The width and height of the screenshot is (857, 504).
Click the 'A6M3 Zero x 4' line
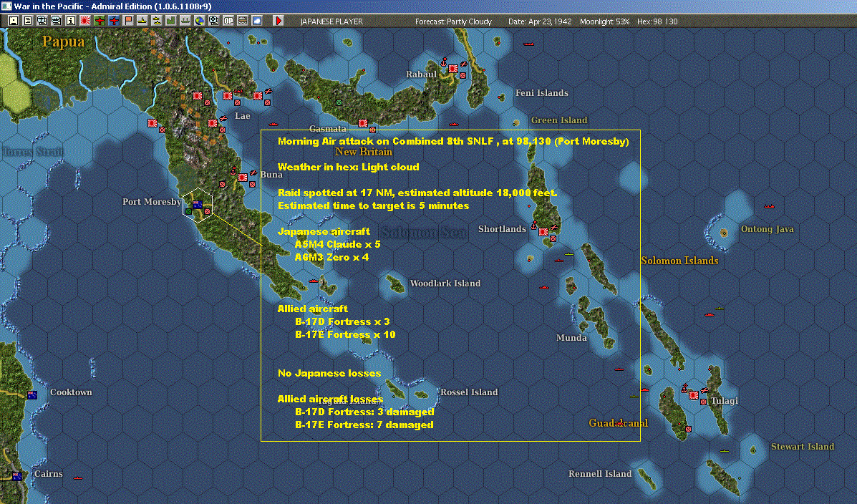[331, 257]
